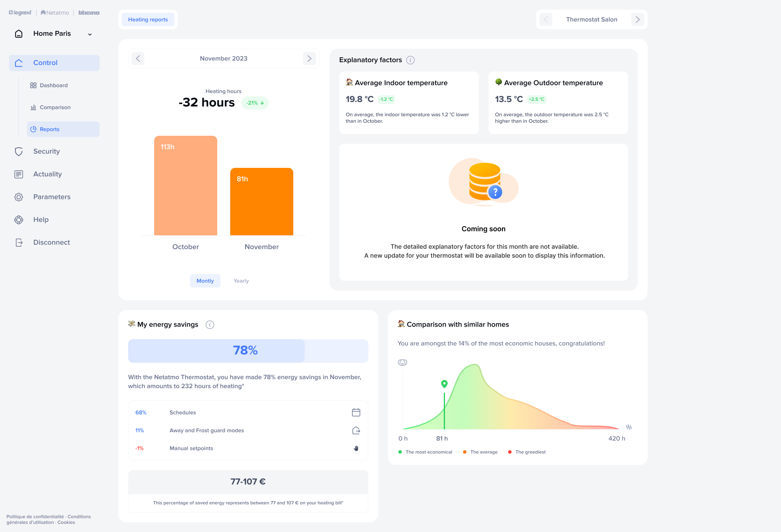Open the Dashboard menu item
The width and height of the screenshot is (781, 532).
(54, 85)
